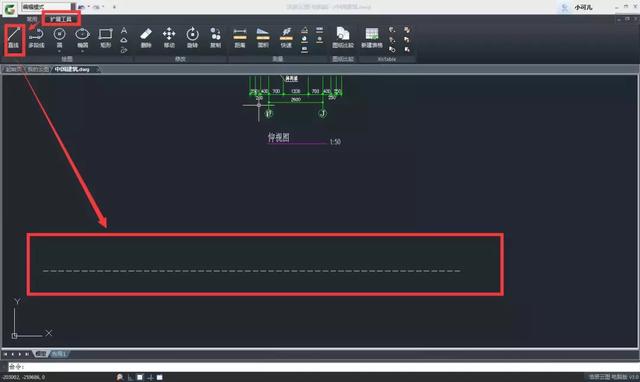Switch to the 扩展工具 ribbon tab

(61, 19)
